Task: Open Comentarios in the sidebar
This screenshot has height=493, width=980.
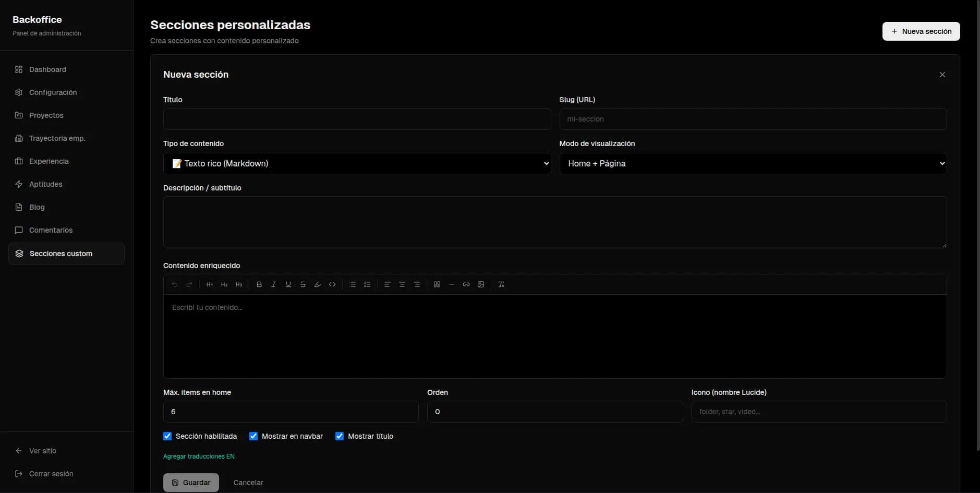Action: (x=50, y=230)
